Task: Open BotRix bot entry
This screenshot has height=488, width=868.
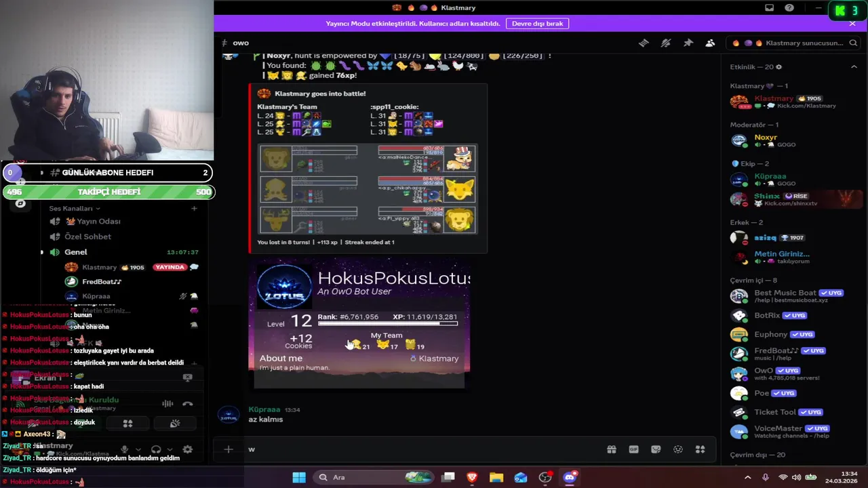Action: pyautogui.click(x=793, y=315)
